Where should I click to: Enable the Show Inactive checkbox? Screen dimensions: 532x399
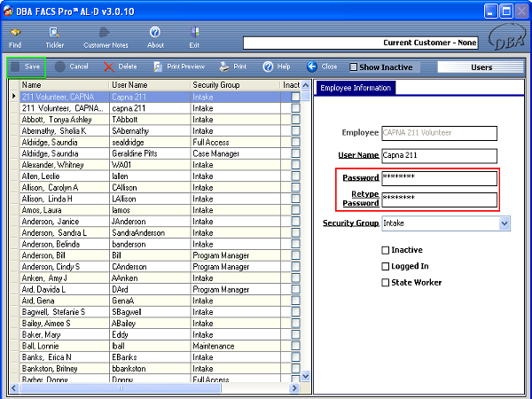click(354, 67)
